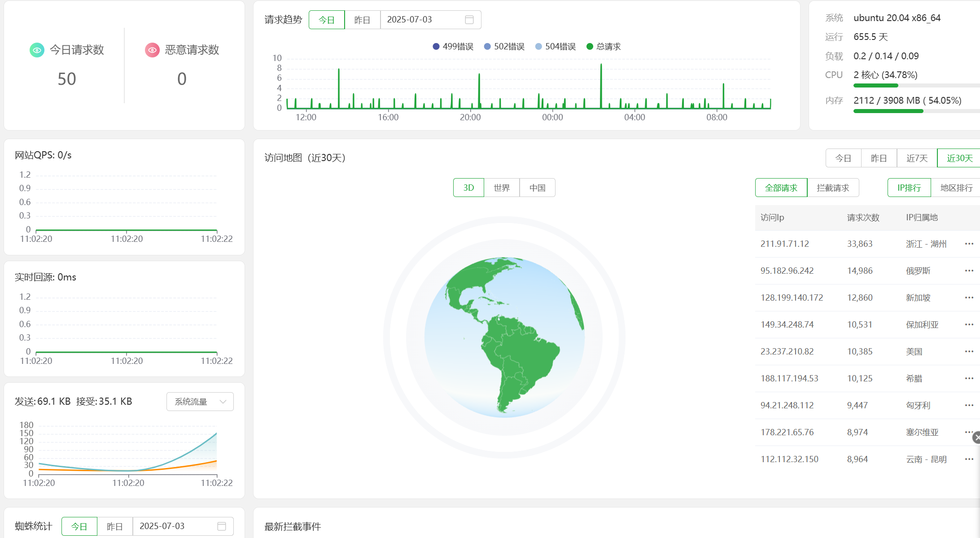Select the 世界 map view
The width and height of the screenshot is (980, 538).
coord(502,188)
